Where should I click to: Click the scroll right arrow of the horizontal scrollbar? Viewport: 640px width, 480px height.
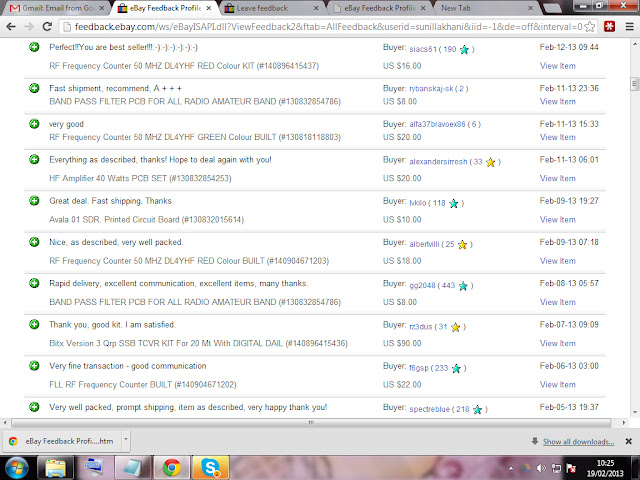click(624, 423)
